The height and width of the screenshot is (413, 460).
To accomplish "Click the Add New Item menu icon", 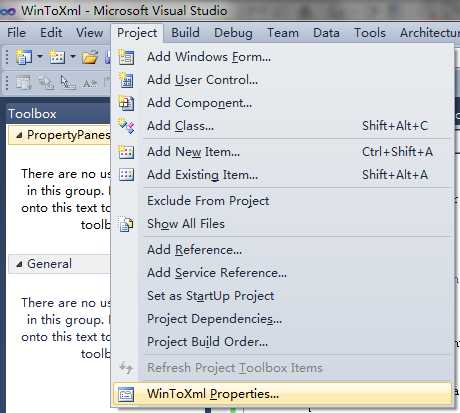I will [x=126, y=152].
